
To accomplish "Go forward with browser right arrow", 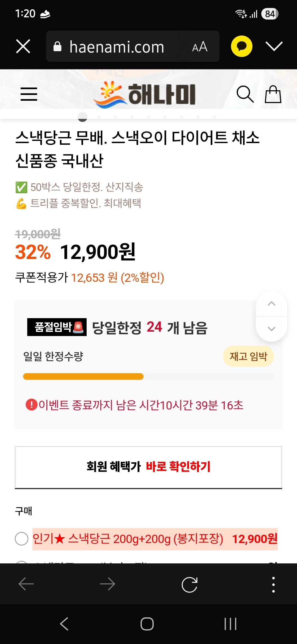I will [x=108, y=584].
